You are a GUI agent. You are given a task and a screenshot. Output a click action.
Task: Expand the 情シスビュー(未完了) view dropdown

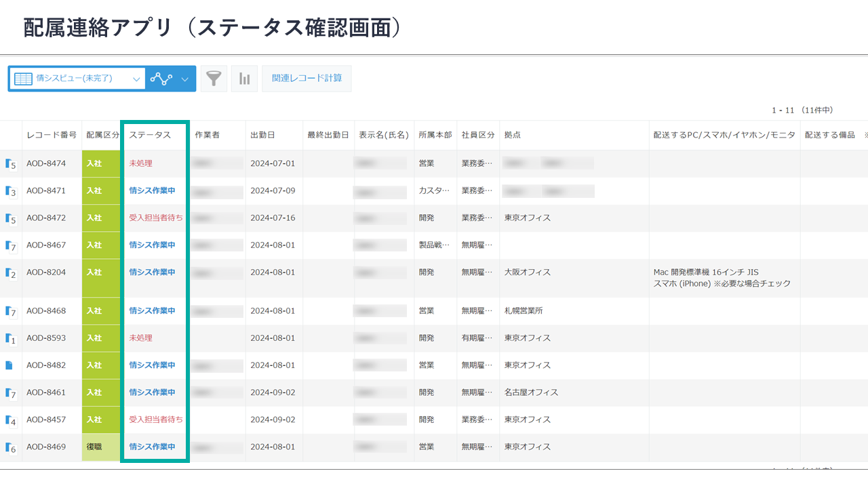click(136, 79)
